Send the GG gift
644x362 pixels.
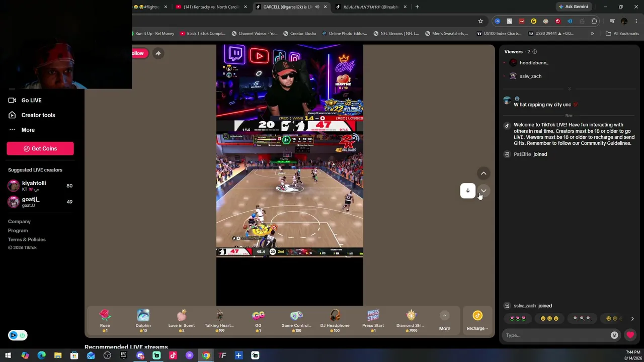tap(258, 320)
